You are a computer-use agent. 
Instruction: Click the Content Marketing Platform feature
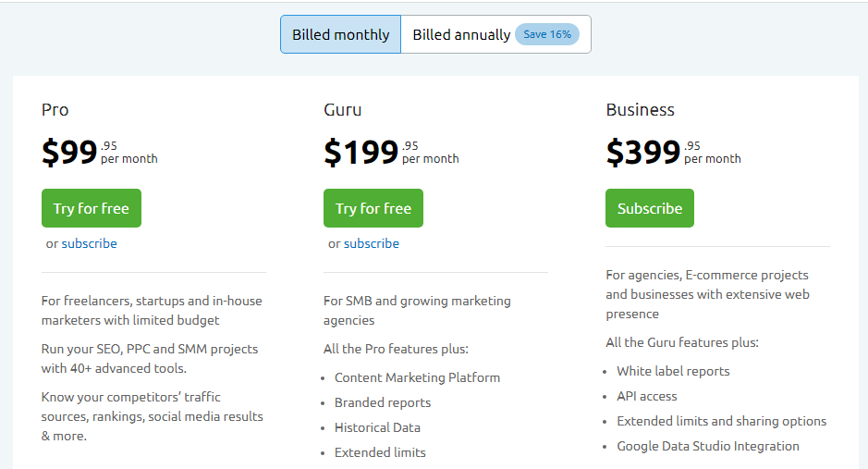pos(417,377)
